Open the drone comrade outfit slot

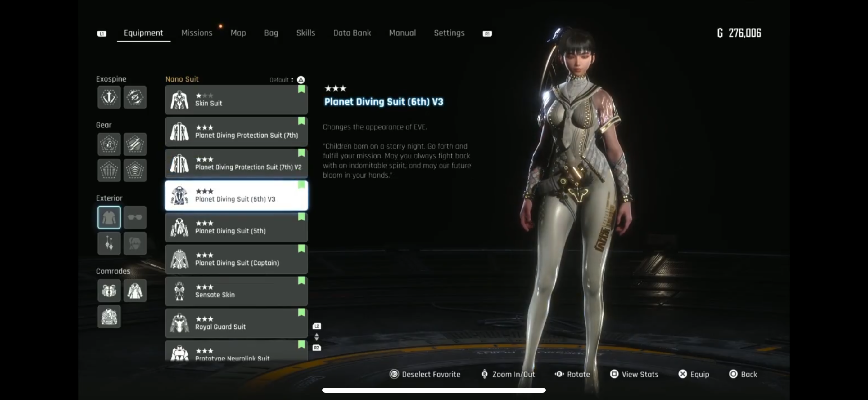pos(109,291)
